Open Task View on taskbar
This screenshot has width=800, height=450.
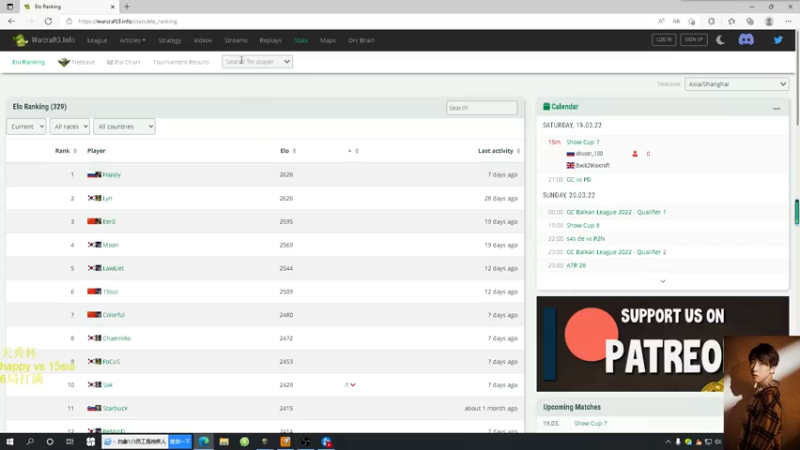coord(70,442)
